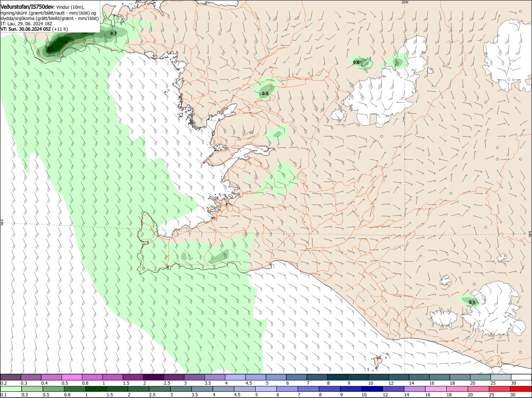Select the 0.2 swatch in the top snow scale
The height and width of the screenshot is (398, 532).
click(x=10, y=377)
